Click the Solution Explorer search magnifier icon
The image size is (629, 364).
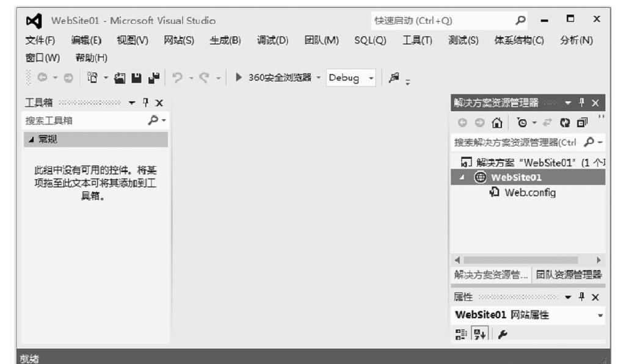click(x=589, y=142)
